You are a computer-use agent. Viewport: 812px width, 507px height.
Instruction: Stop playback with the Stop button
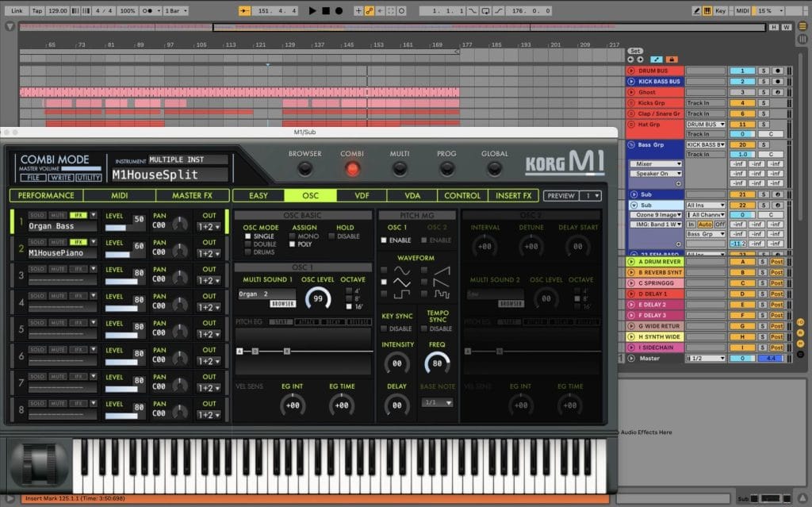coord(325,11)
